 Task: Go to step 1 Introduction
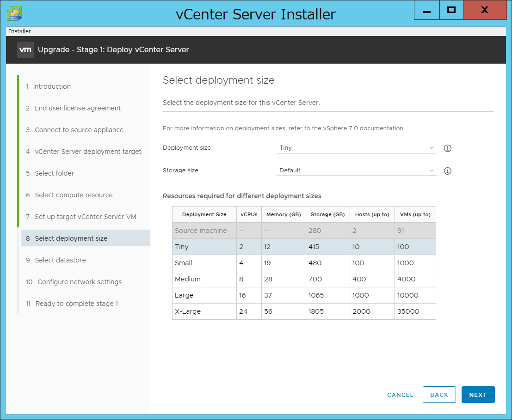[48, 86]
